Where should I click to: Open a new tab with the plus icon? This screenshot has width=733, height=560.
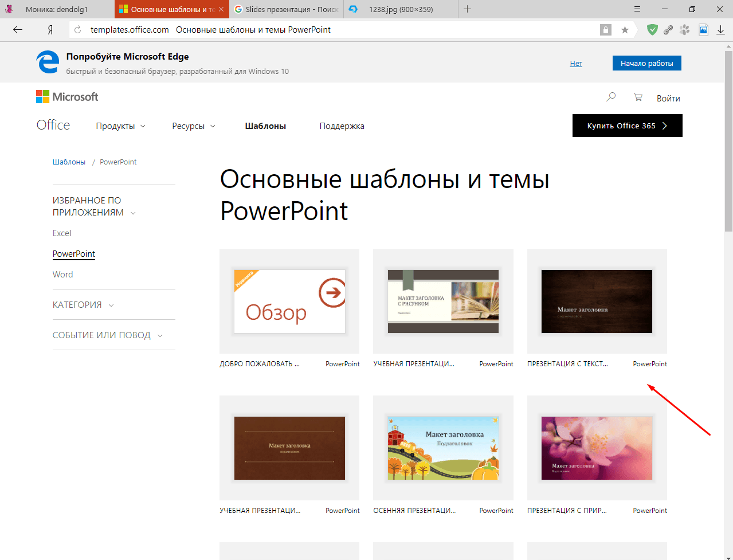pyautogui.click(x=468, y=9)
